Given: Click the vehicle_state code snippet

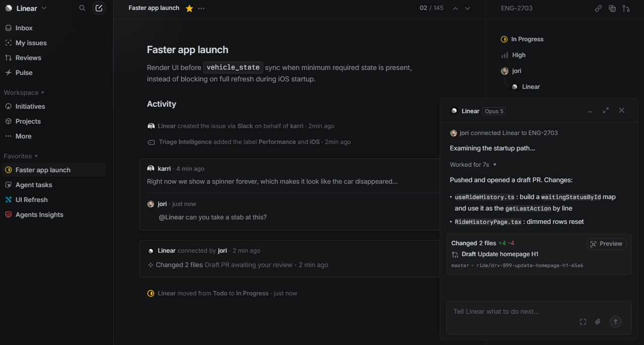Looking at the screenshot, I should click(x=233, y=68).
